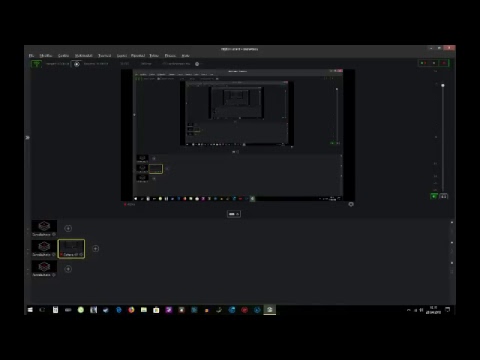This screenshot has height=360, width=480.
Task: Open Firefox from the taskbar
Action: (x=131, y=310)
